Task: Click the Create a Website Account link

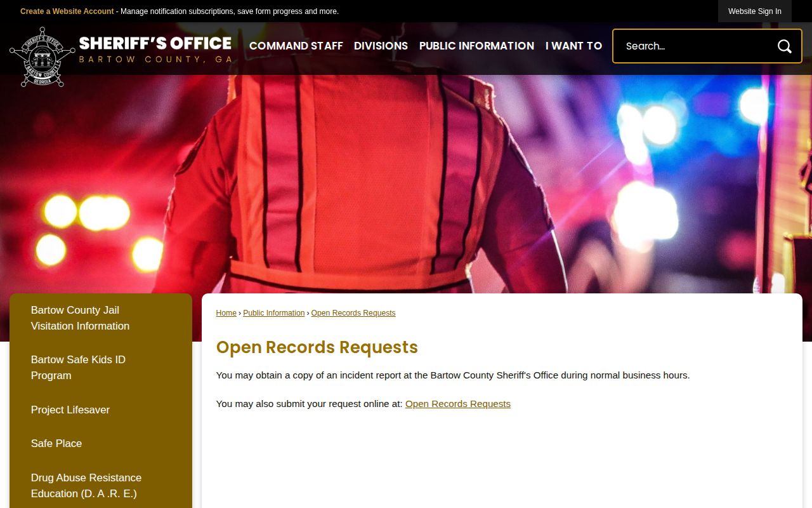Action: tap(67, 11)
